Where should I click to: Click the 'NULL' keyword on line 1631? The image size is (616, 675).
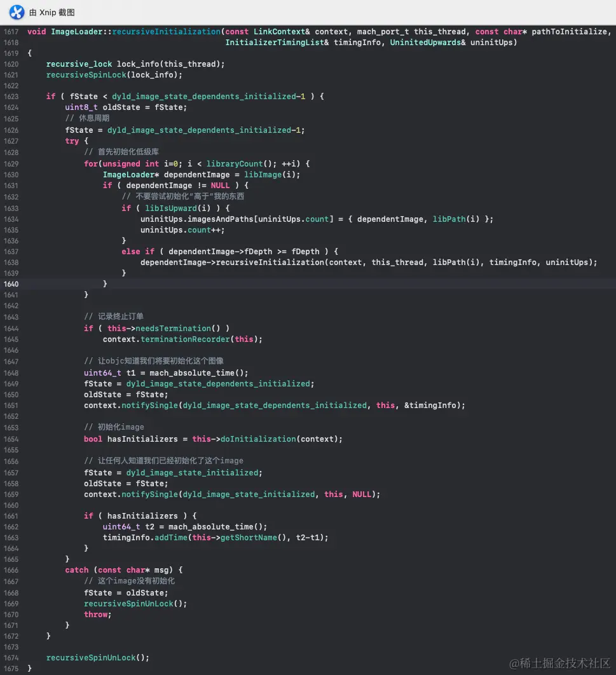pos(220,186)
